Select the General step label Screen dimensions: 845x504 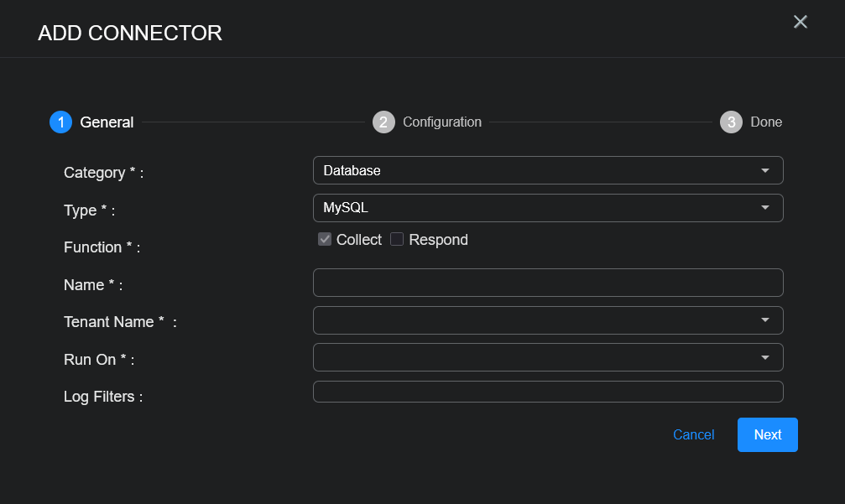(x=107, y=122)
